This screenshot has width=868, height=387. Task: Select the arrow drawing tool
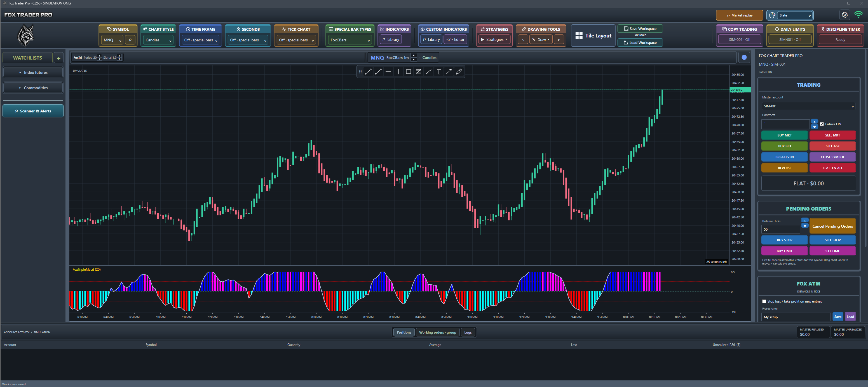click(x=449, y=72)
